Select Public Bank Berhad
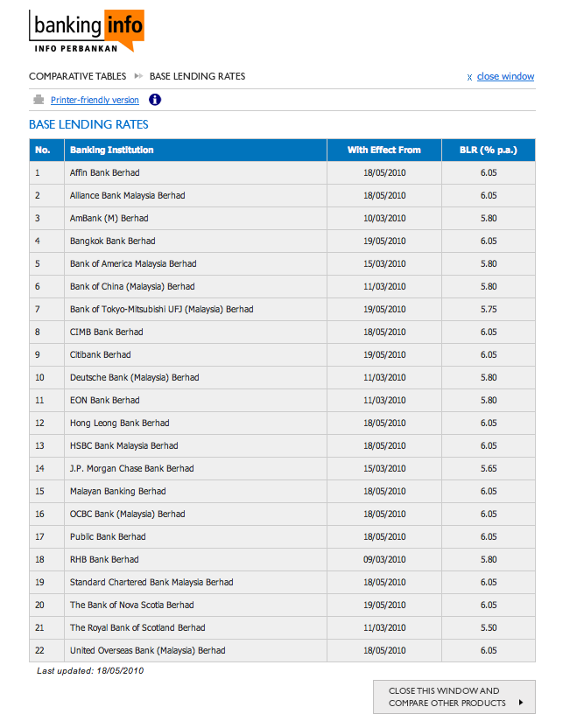Viewport: 563px width, 728px height. pyautogui.click(x=108, y=536)
